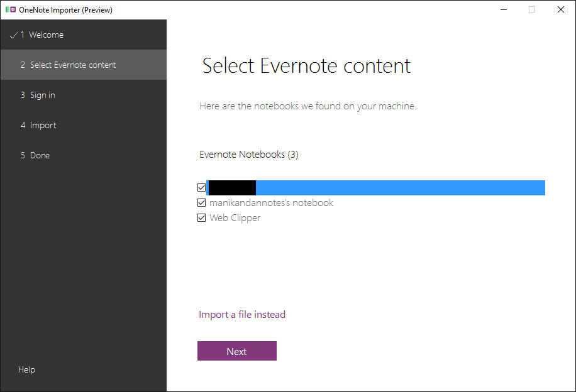Uncheck the first highlighted notebook's checkbox
This screenshot has height=392, width=576.
click(201, 187)
